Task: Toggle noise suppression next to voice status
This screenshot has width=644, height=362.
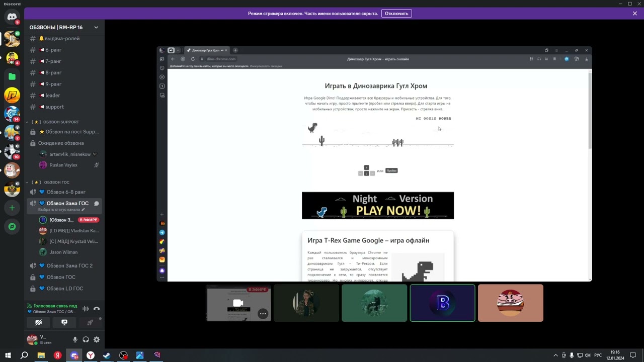Action: coord(86,309)
